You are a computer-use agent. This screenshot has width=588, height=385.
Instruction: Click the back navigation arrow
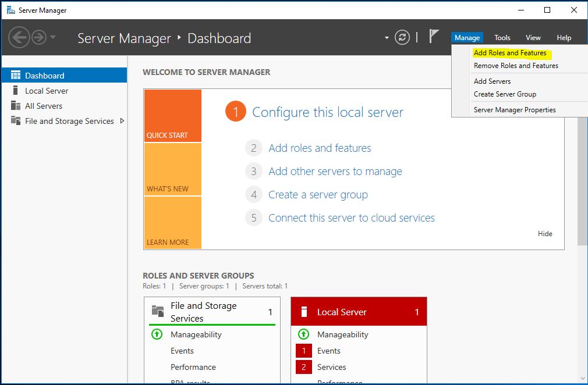[19, 37]
